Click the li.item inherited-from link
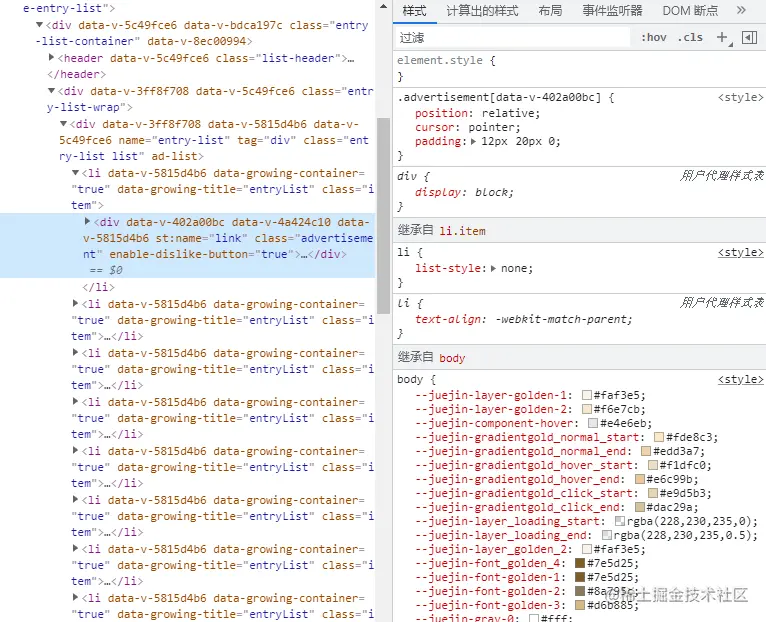This screenshot has height=622, width=766. point(462,231)
